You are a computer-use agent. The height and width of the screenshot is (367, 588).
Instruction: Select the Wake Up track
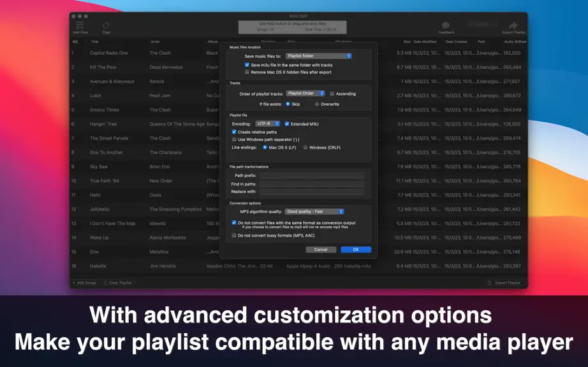pyautogui.click(x=99, y=238)
